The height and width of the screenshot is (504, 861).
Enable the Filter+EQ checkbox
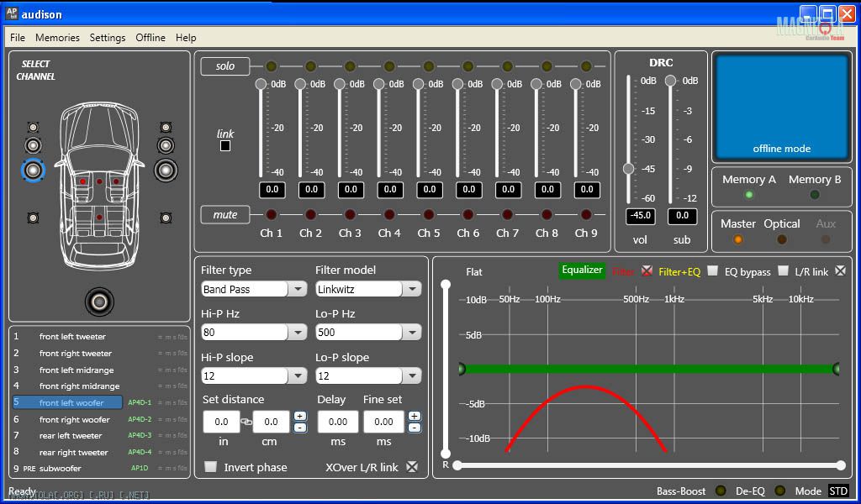[712, 271]
